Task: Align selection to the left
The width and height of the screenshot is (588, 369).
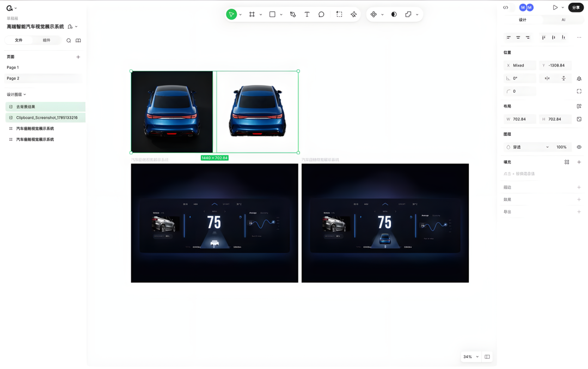Action: click(509, 37)
